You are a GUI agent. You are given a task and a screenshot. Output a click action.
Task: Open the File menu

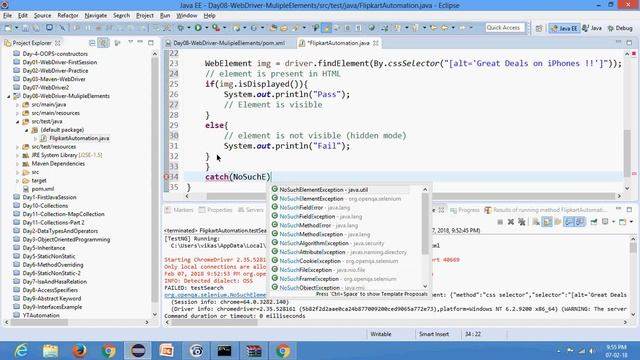[7, 16]
